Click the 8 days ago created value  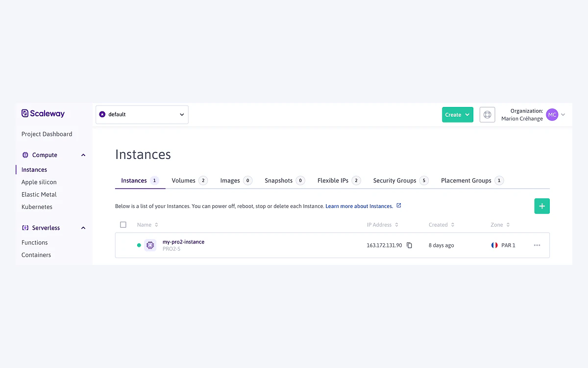(441, 245)
